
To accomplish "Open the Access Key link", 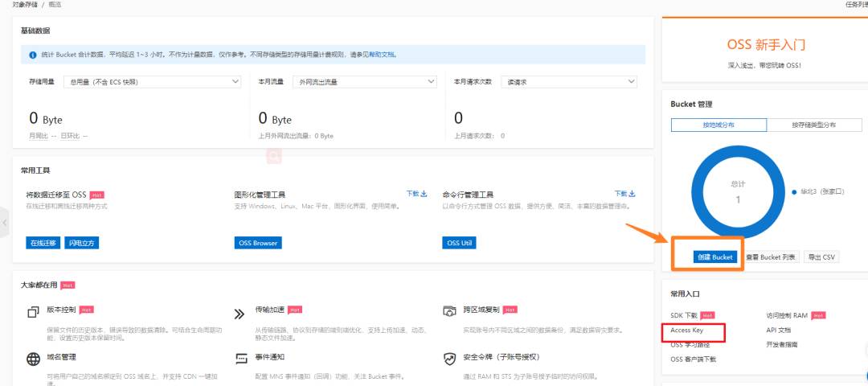I will point(686,330).
